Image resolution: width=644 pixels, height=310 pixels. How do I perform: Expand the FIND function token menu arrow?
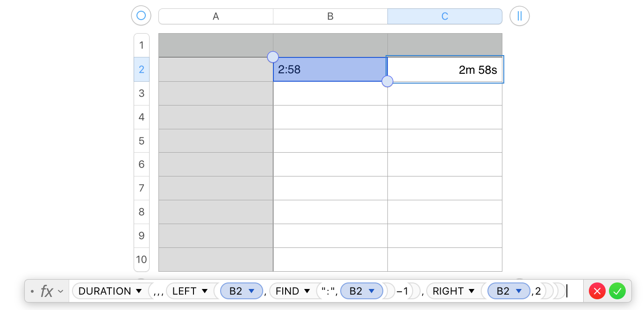(307, 291)
